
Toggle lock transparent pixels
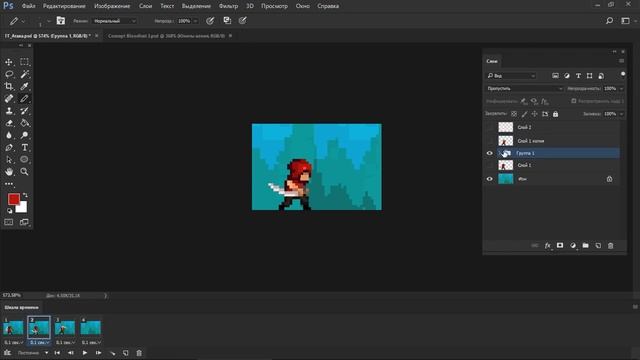[x=514, y=114]
